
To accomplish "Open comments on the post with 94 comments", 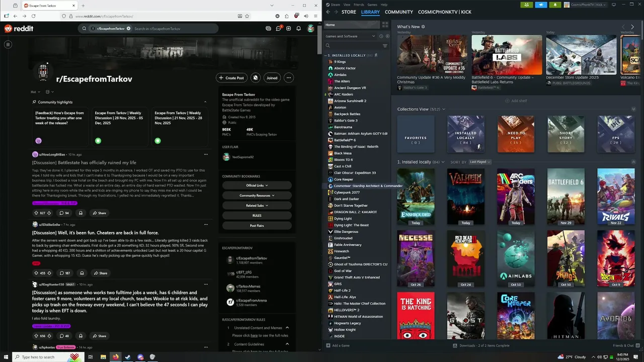I will click(x=64, y=213).
